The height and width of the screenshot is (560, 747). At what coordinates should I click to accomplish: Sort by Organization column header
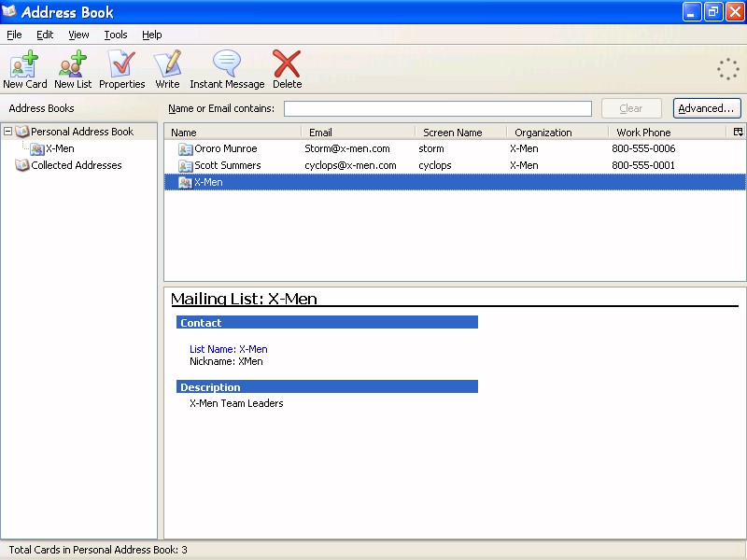coord(557,133)
